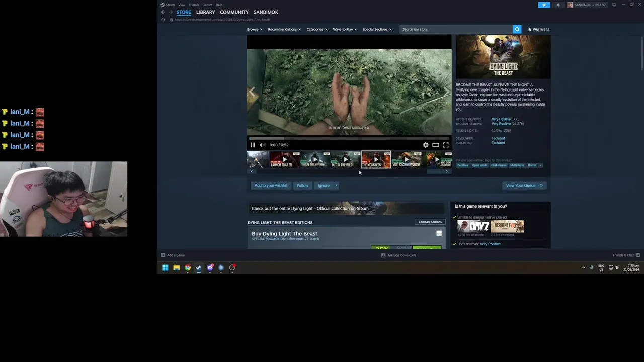Click the microphone icon in system tray
The width and height of the screenshot is (644, 362).
pos(592,268)
